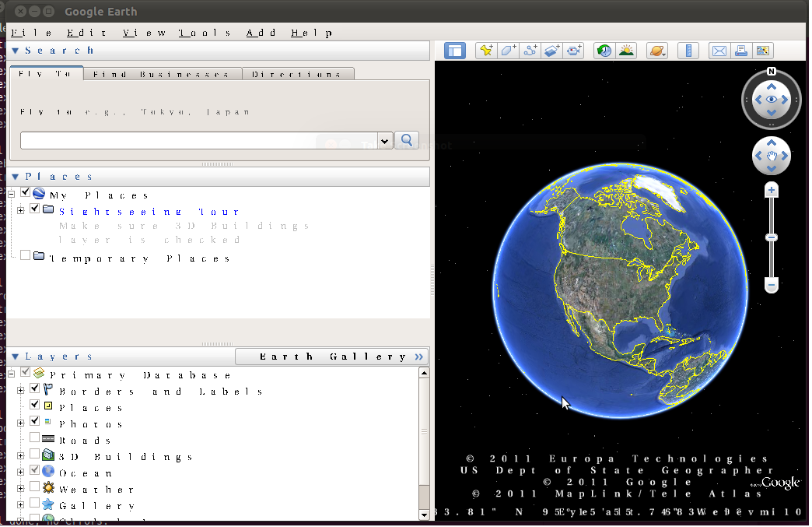Add an Image Overlay
Viewport: 812px width, 527px height.
coord(553,50)
